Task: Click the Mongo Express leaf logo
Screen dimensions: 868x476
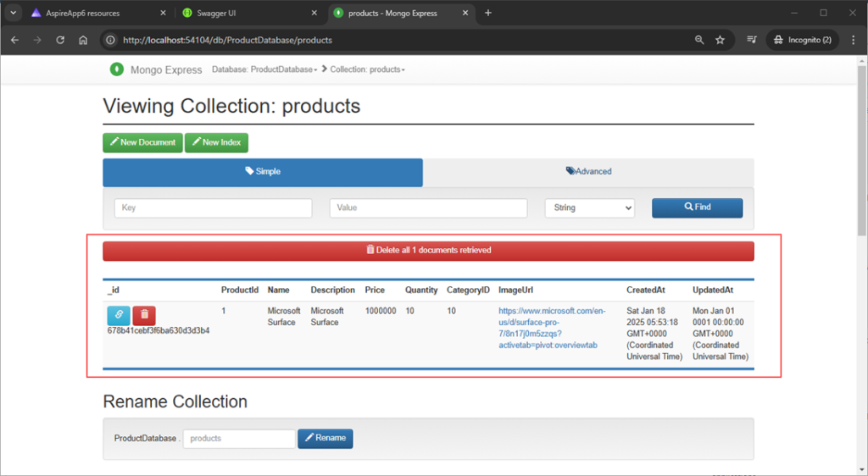Action: click(117, 69)
